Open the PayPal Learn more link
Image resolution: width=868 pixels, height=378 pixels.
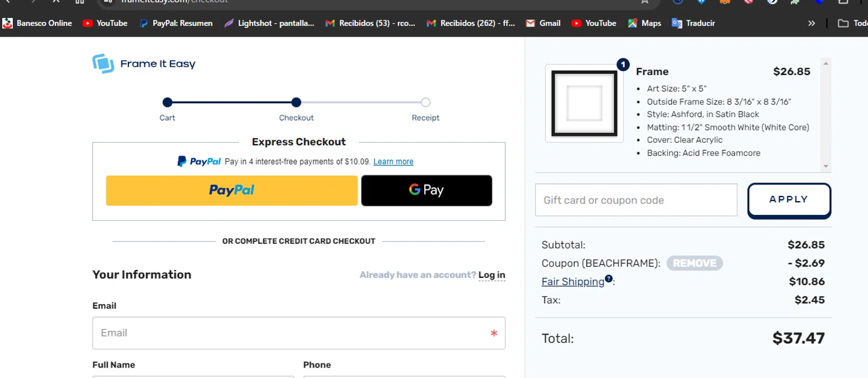tap(393, 162)
